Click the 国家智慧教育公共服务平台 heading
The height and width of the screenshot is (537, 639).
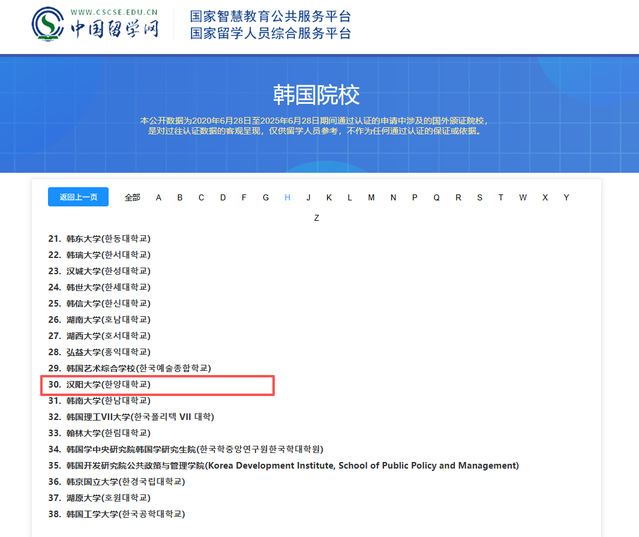270,16
